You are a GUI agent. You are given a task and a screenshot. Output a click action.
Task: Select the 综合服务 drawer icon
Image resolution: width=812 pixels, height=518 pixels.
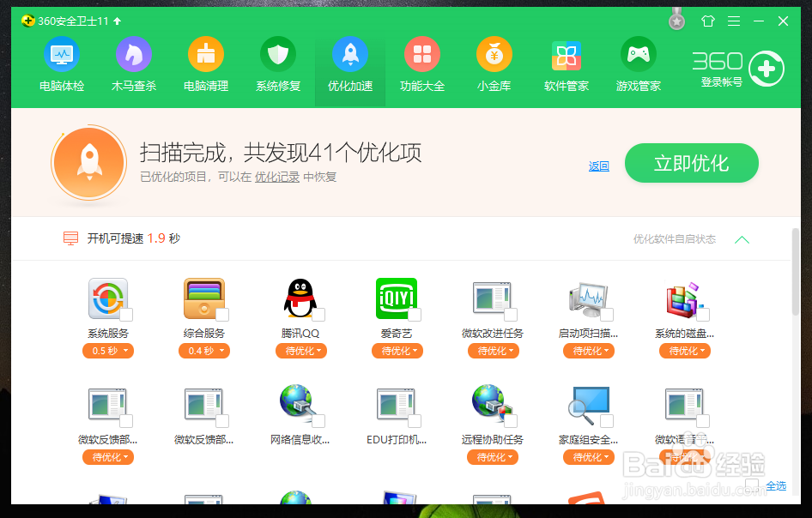click(x=204, y=298)
